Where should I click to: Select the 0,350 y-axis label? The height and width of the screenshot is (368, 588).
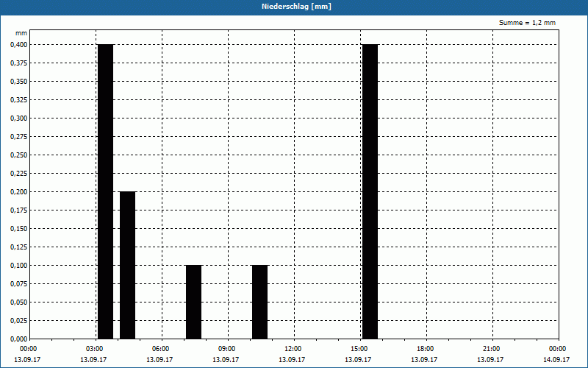[19, 82]
